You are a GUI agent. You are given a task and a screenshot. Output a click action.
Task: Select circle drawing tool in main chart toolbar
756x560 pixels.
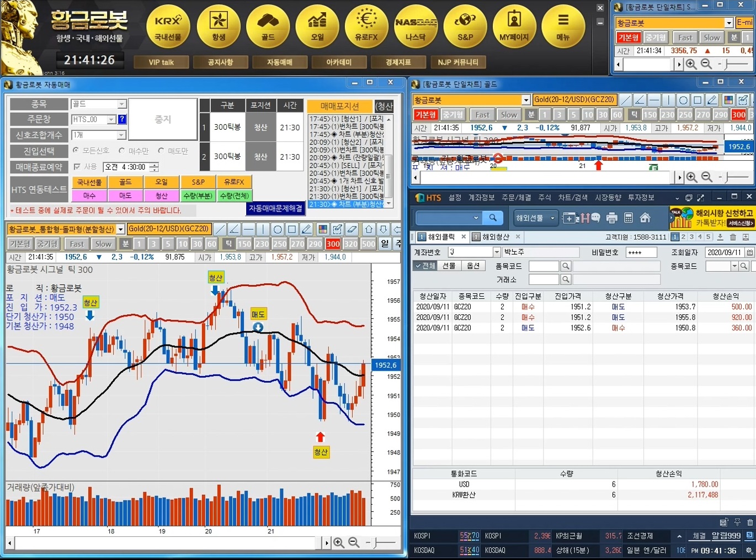[x=278, y=229]
